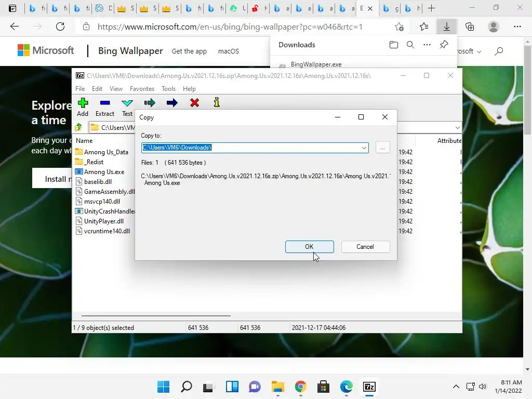The height and width of the screenshot is (399, 532).
Task: Pin the Downloads panel
Action: click(x=444, y=45)
